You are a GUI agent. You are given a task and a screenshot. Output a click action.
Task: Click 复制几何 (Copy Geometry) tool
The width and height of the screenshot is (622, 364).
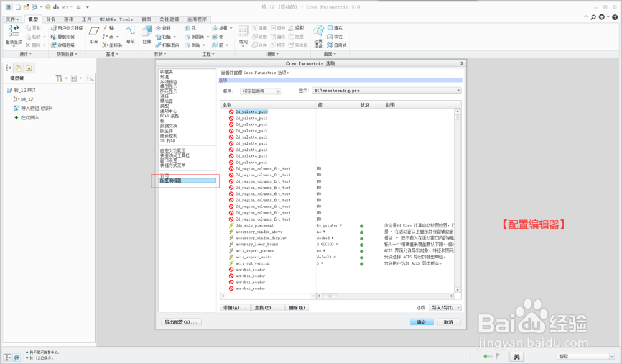(x=62, y=37)
